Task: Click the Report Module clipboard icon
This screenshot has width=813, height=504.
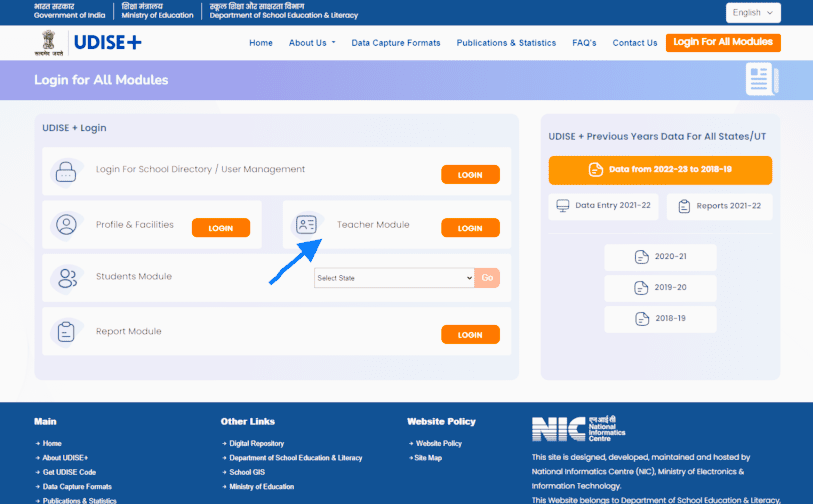Action: pyautogui.click(x=66, y=332)
